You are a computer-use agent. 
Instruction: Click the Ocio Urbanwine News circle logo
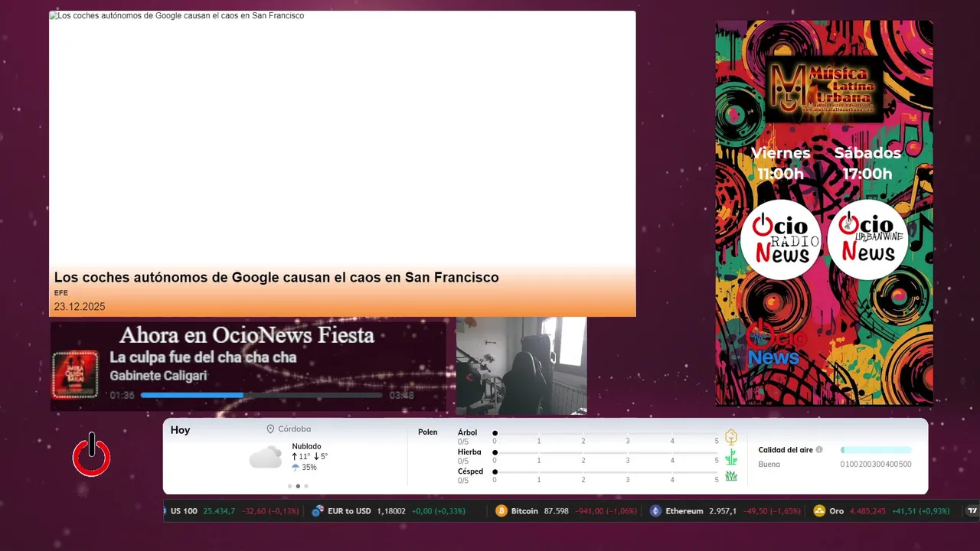click(x=867, y=240)
